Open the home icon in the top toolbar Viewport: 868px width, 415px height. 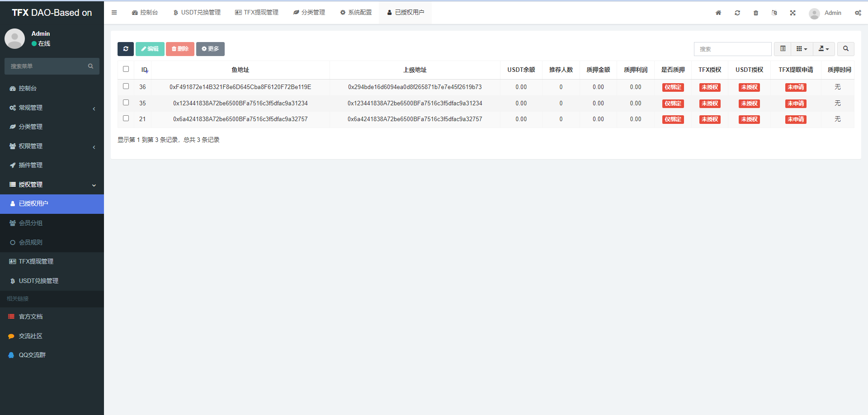(718, 13)
